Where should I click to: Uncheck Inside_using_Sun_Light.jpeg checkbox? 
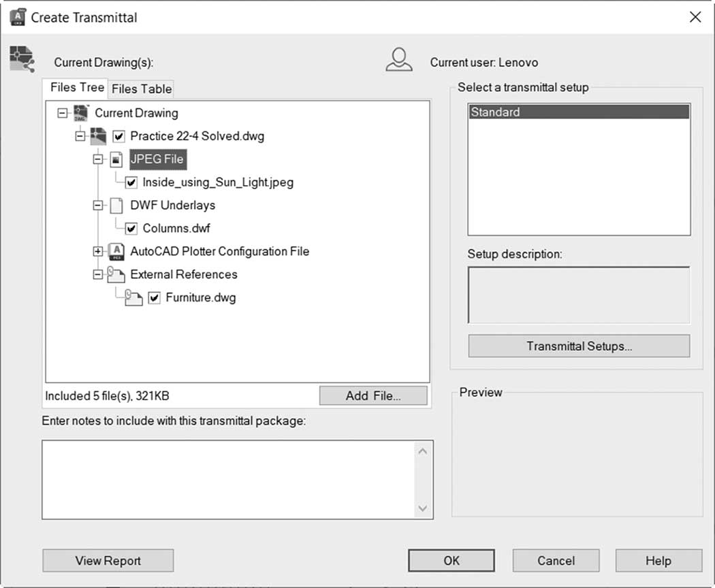pyautogui.click(x=131, y=182)
